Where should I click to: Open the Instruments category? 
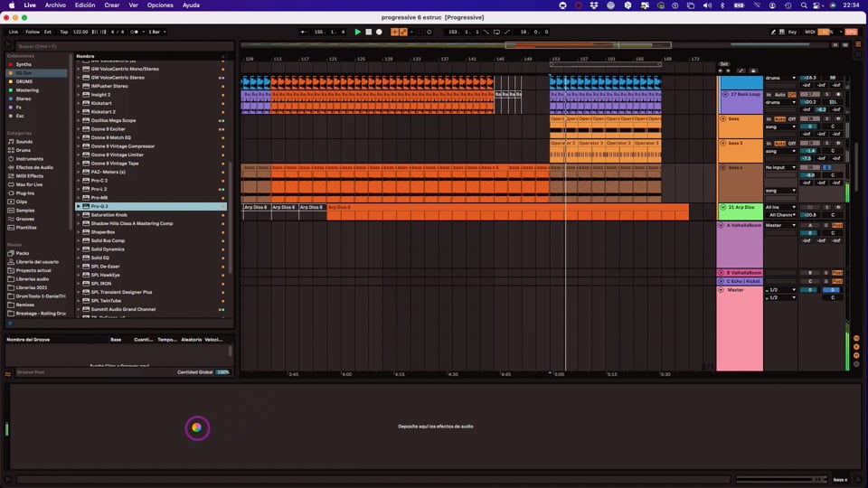coord(29,159)
